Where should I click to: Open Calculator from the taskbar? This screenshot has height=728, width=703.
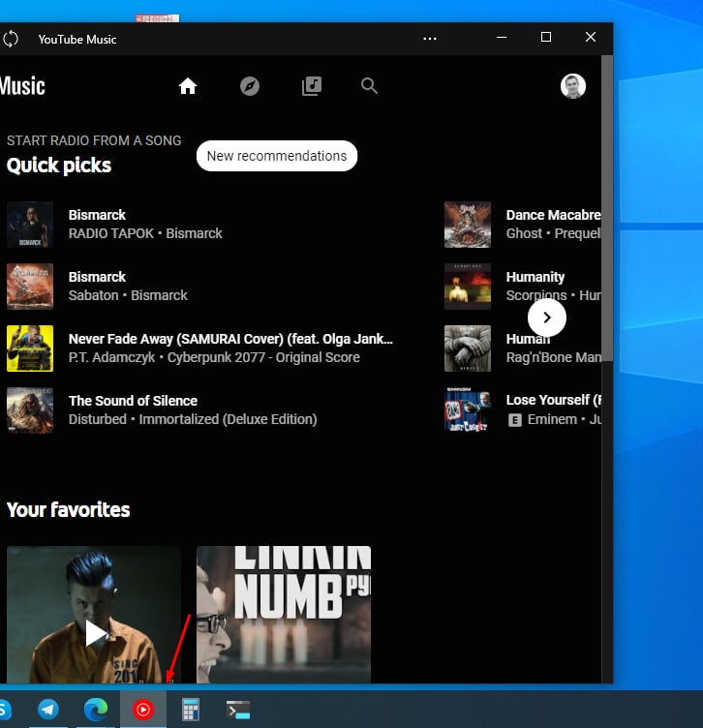click(x=191, y=710)
